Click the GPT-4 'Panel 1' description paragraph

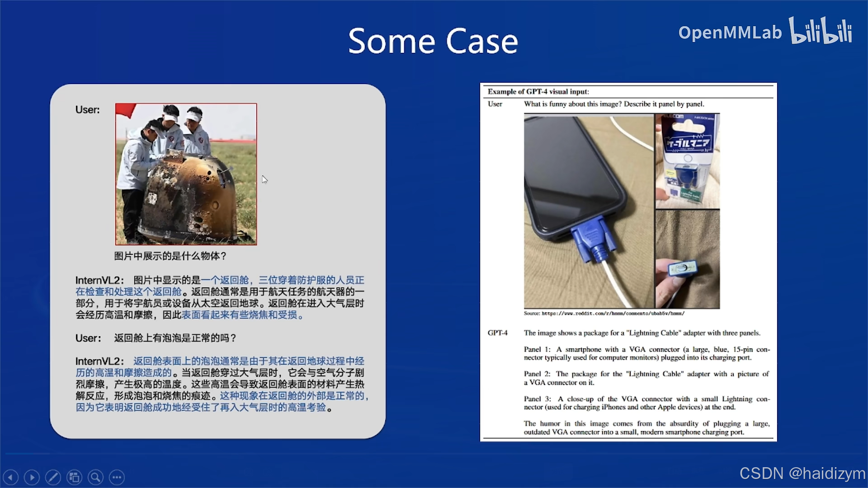pyautogui.click(x=646, y=353)
